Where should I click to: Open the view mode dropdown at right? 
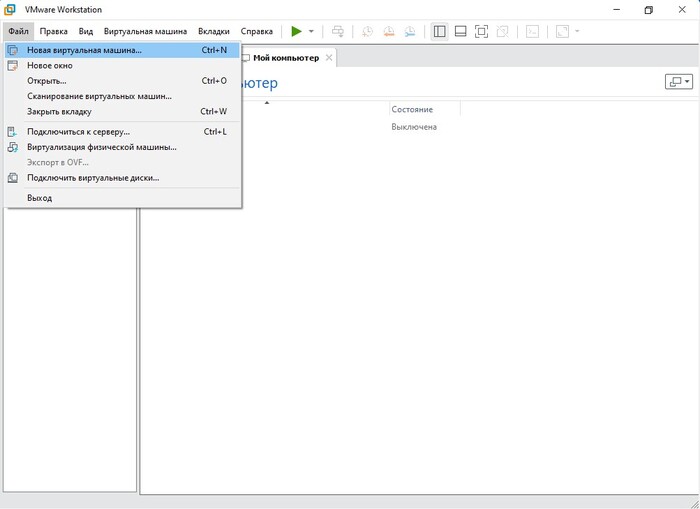tap(678, 82)
